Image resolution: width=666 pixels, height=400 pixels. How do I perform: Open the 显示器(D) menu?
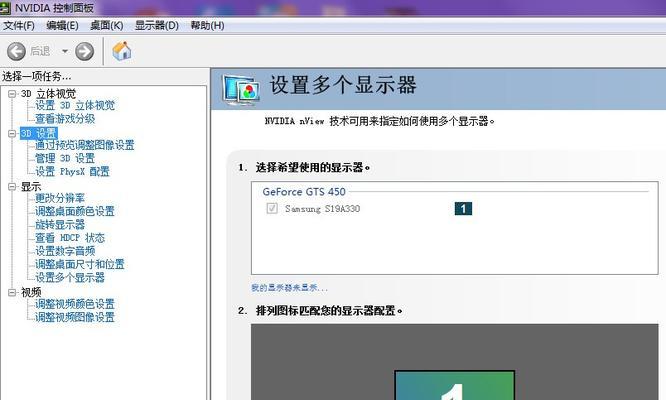[x=157, y=26]
